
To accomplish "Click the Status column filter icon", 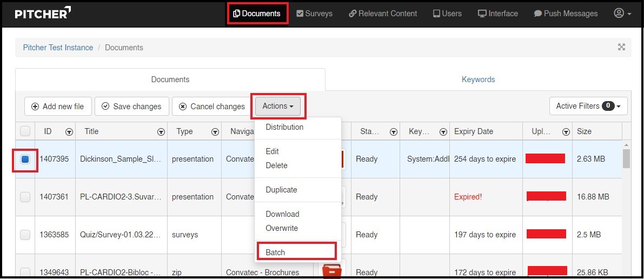I will [x=393, y=132].
